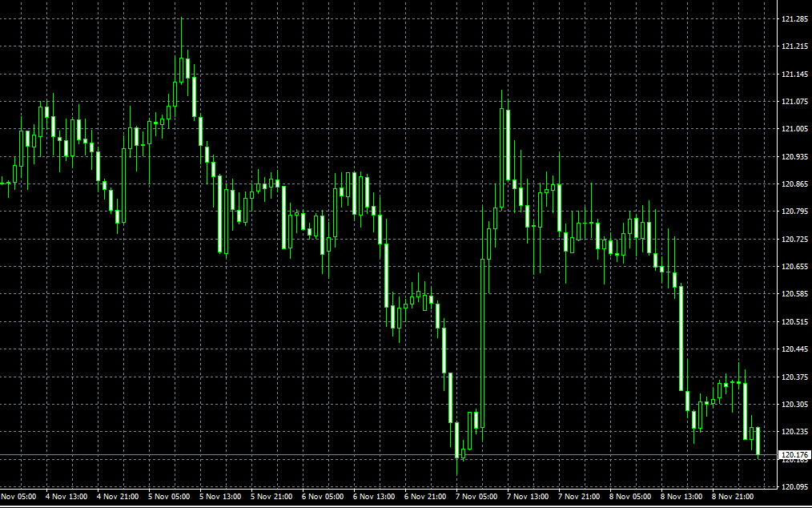The image size is (812, 508).
Task: Click the 5 Nov 13:00 time label
Action: (220, 497)
